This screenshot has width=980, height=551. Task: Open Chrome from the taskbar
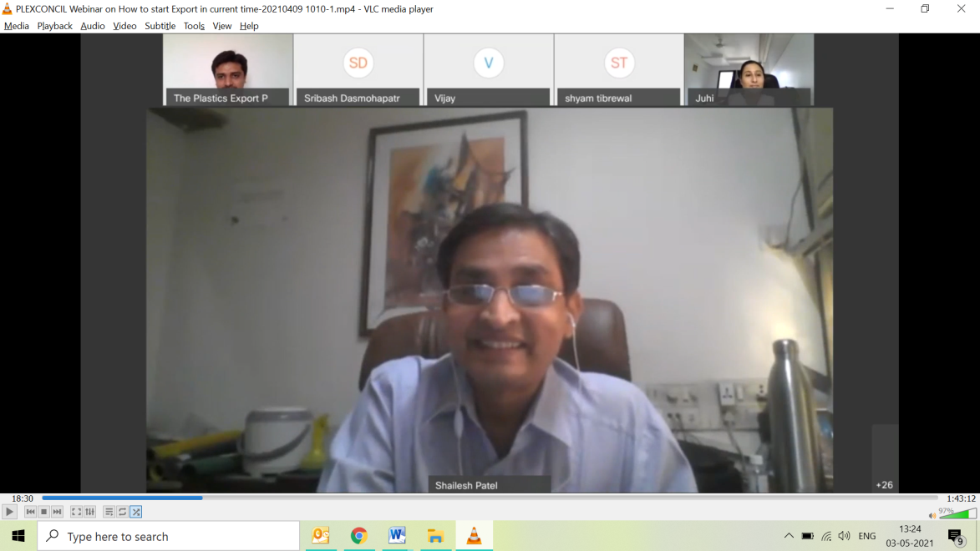[x=358, y=536]
